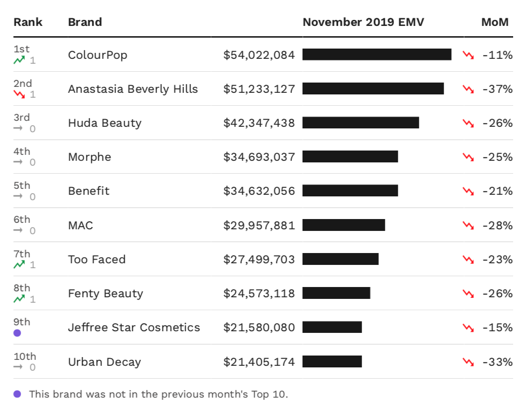
Task: Click the Fenty Beauty brand name
Action: (x=105, y=293)
